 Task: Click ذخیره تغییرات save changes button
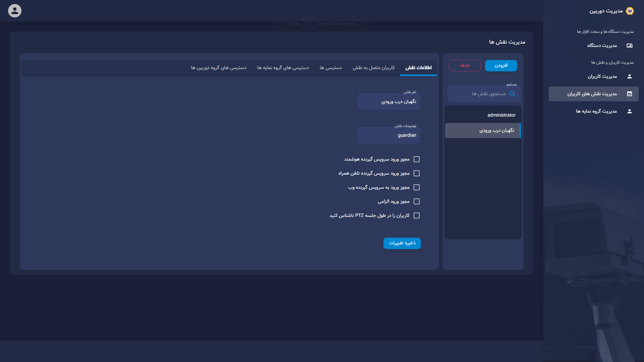pyautogui.click(x=402, y=243)
